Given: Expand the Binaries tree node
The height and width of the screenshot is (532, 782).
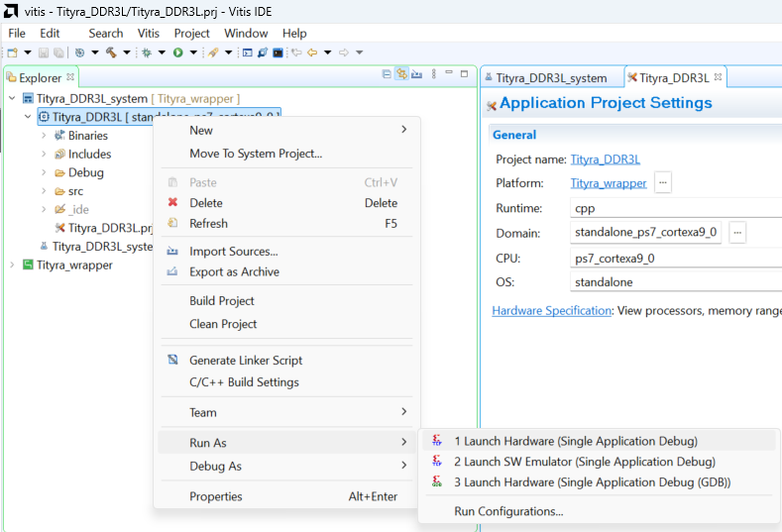Looking at the screenshot, I should click(44, 136).
